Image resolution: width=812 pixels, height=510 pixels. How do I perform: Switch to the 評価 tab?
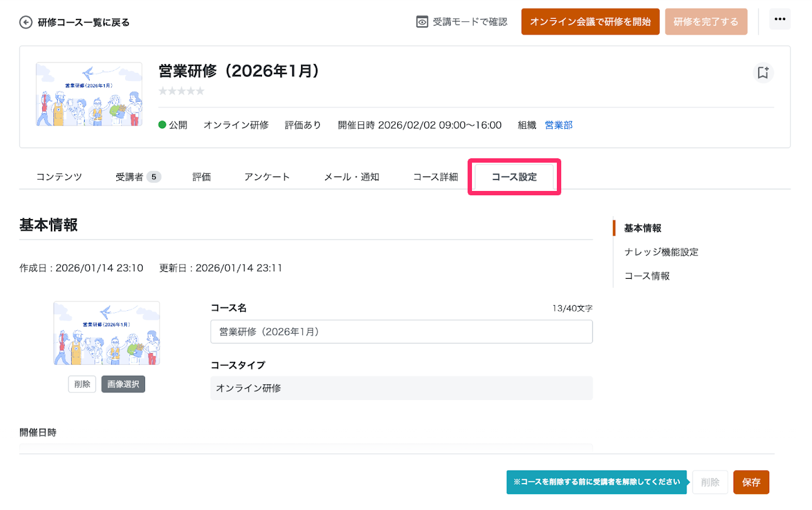coord(202,177)
